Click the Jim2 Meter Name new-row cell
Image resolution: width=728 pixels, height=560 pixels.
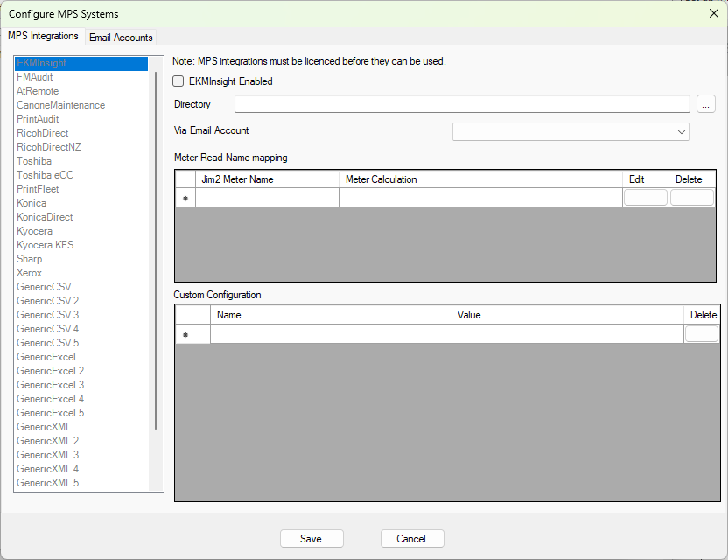[267, 198]
